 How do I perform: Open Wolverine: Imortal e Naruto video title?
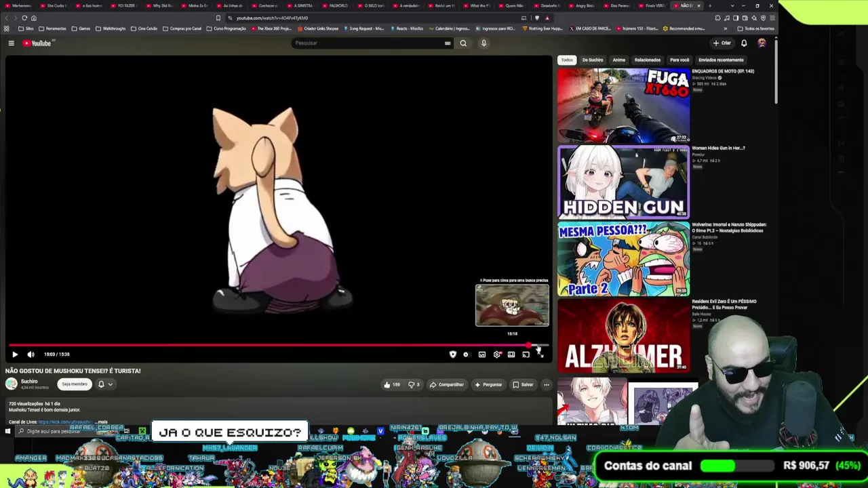[x=729, y=228]
